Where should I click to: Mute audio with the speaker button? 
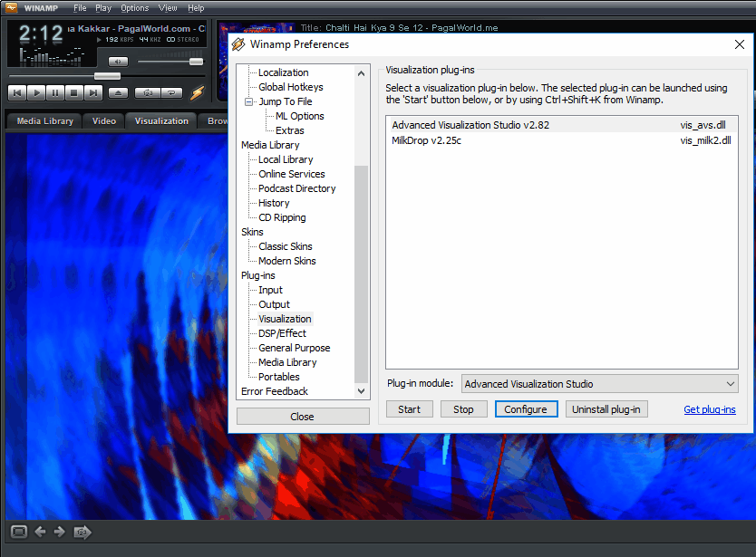(118, 62)
